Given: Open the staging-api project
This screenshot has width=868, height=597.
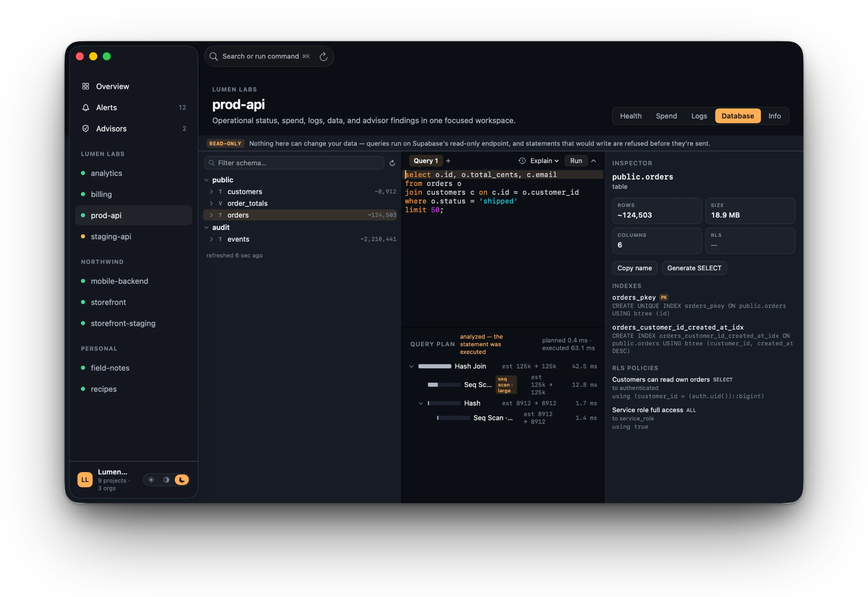Looking at the screenshot, I should coord(134,236).
